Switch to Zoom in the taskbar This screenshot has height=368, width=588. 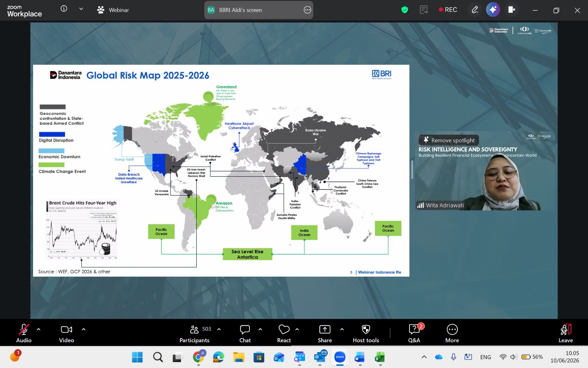[x=340, y=357]
